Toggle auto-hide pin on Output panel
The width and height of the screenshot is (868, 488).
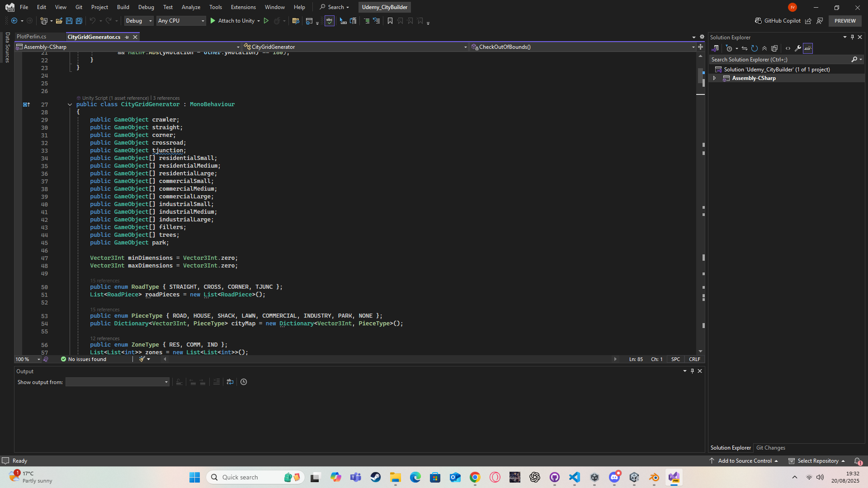pyautogui.click(x=692, y=371)
